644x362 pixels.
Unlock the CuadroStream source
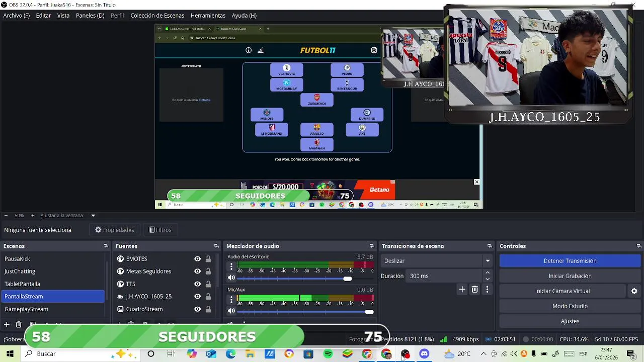[208, 309]
